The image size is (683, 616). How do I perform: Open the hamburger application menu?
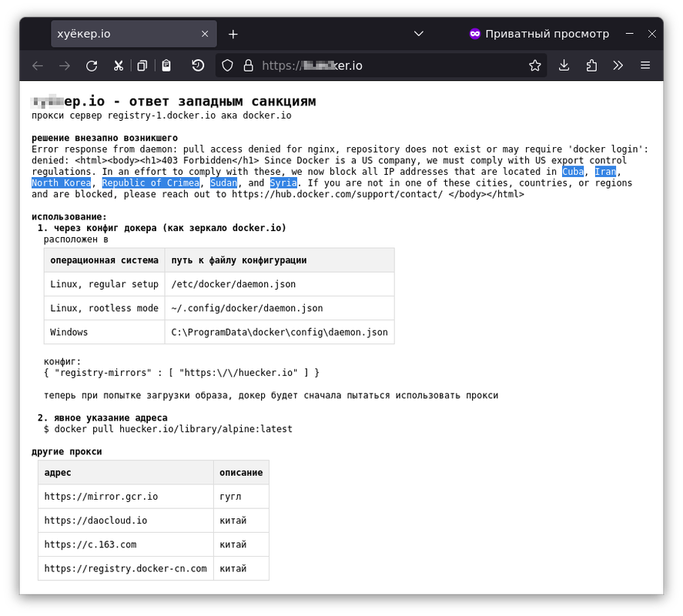[645, 65]
